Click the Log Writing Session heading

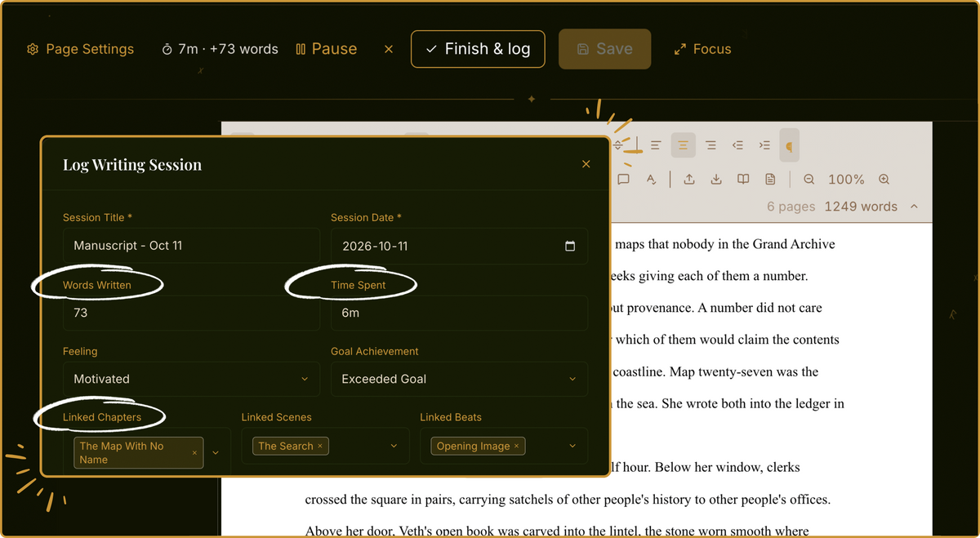(x=132, y=165)
